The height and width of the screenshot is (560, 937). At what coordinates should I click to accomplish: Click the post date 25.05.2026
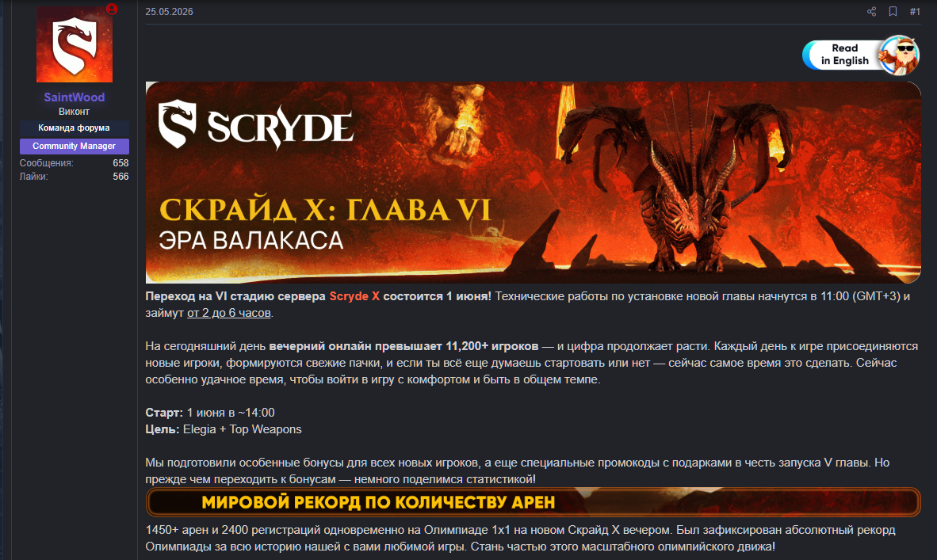point(169,12)
